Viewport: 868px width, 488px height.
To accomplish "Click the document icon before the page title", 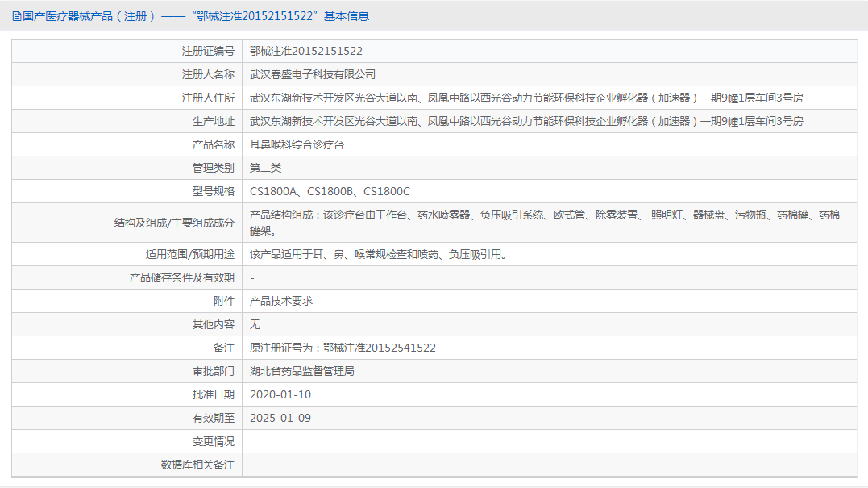I will 16,15.
